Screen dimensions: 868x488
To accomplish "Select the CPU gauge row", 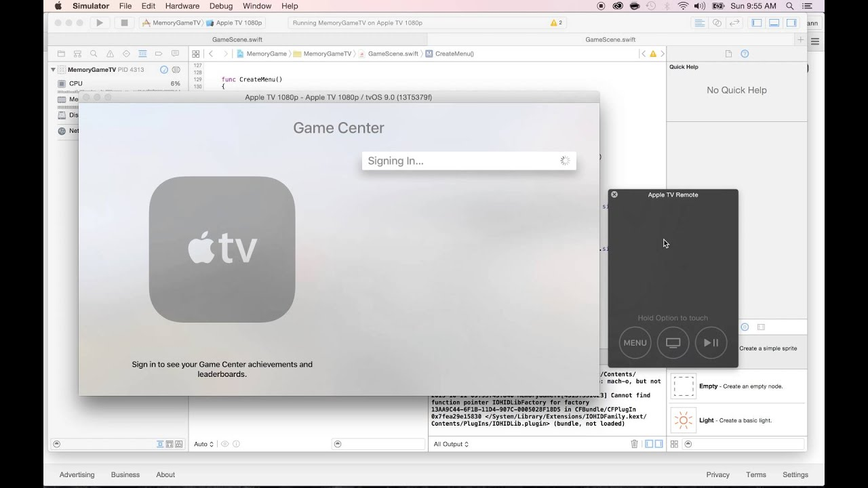I will pos(119,83).
